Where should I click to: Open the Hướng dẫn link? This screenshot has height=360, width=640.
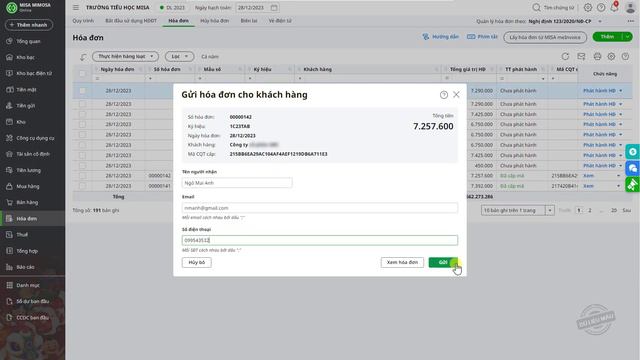(x=440, y=37)
